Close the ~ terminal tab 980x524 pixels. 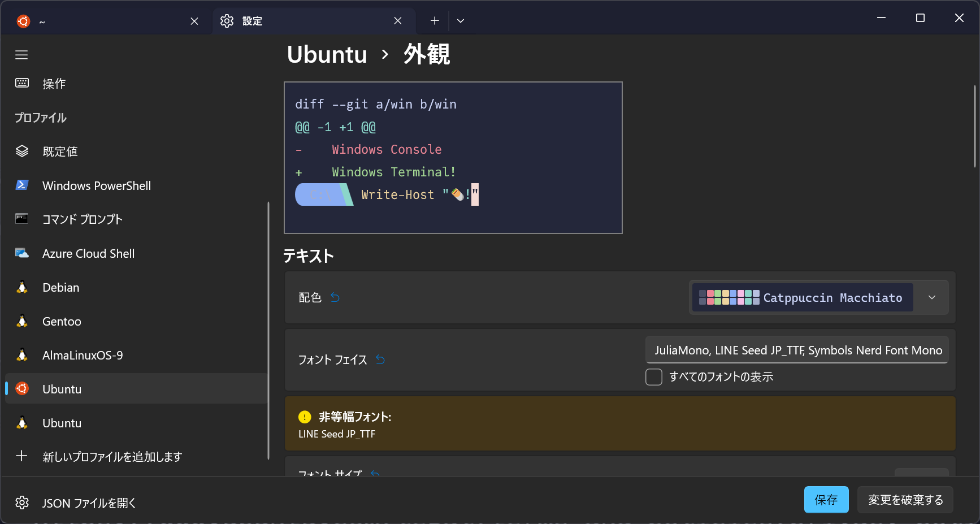click(x=194, y=21)
